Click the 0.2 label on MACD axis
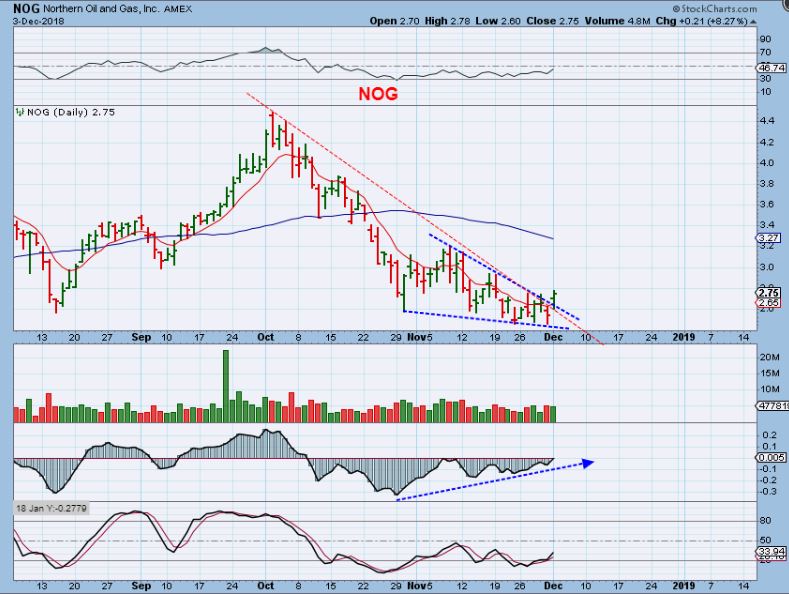The width and height of the screenshot is (789, 594). pyautogui.click(x=769, y=435)
